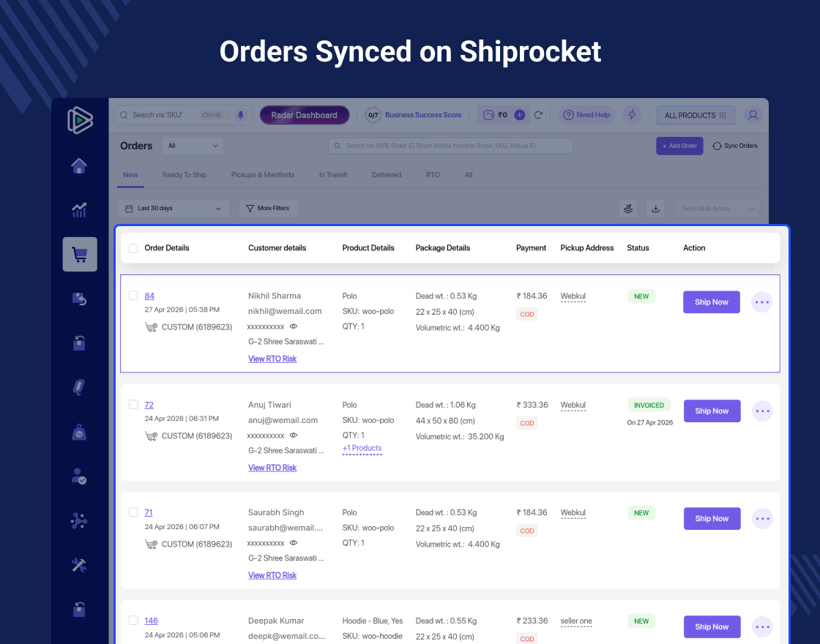The width and height of the screenshot is (820, 644).
Task: Click the Radar Dashboard button
Action: click(x=305, y=115)
